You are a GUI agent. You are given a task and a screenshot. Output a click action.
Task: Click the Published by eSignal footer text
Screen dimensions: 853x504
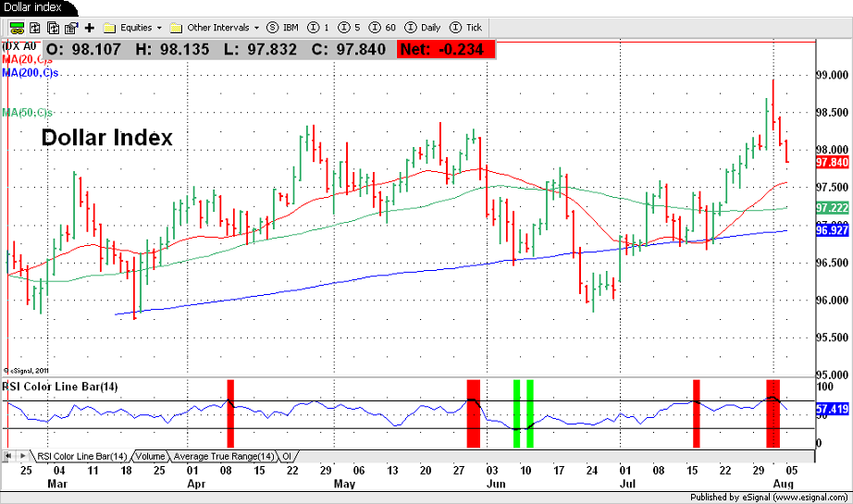769,497
